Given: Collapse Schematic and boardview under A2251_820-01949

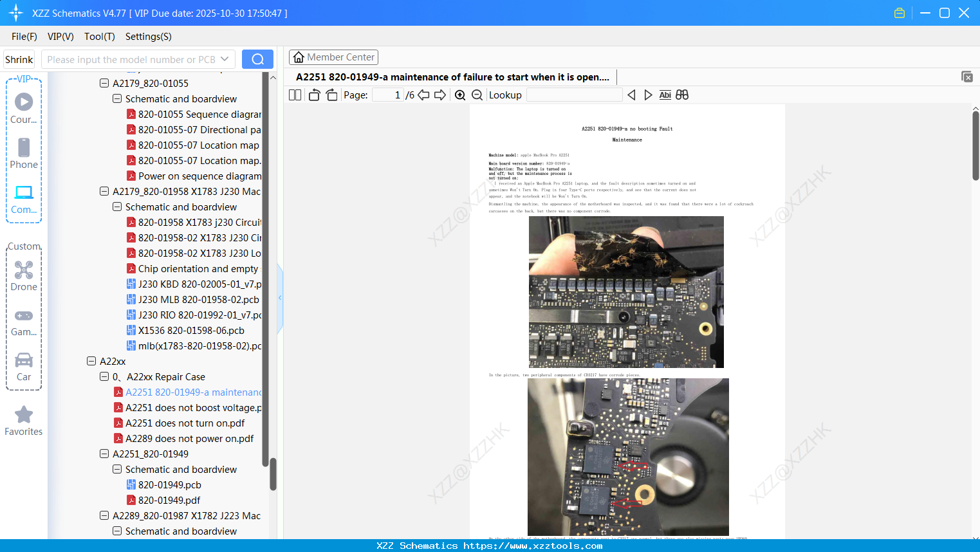Looking at the screenshot, I should 117,469.
